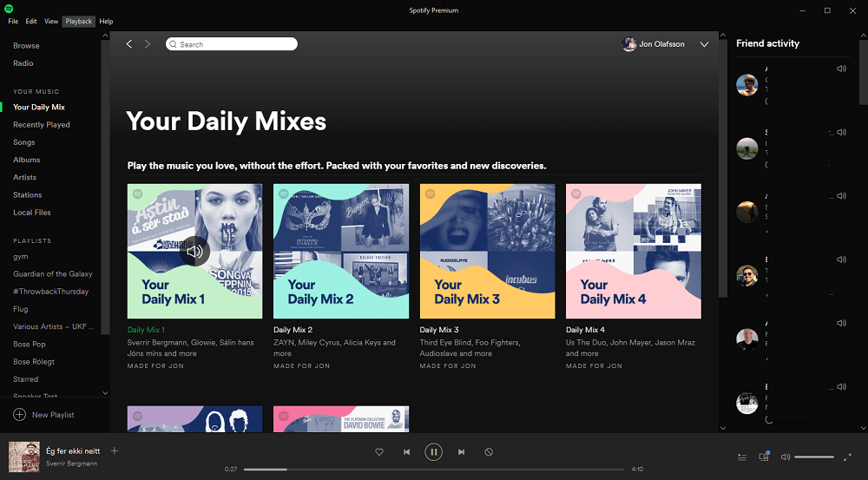This screenshot has height=480, width=868.
Task: Open the Help menu
Action: click(106, 21)
